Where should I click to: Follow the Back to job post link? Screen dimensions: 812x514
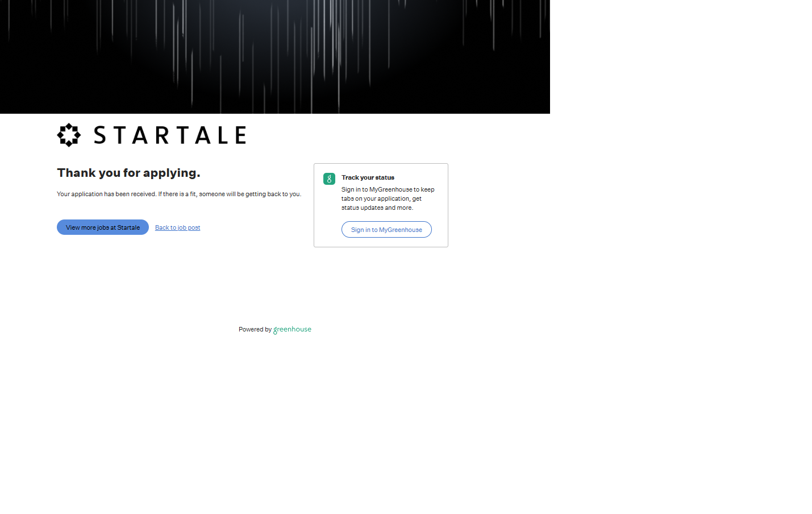point(177,228)
